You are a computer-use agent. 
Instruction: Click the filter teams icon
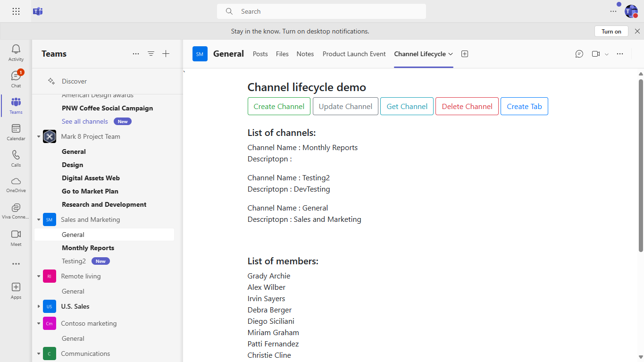tap(151, 54)
